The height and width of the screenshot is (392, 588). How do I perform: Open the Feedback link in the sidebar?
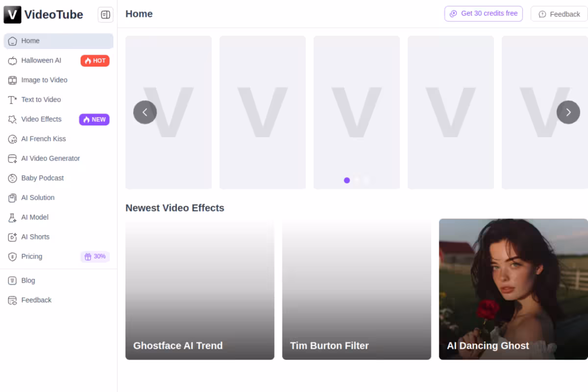click(x=59, y=300)
